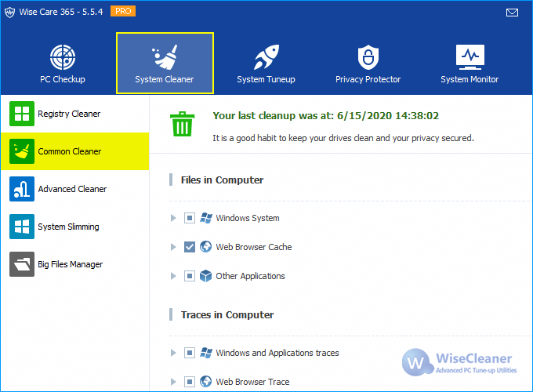Click the Registry Cleaner green grid icon
The image size is (533, 392).
click(22, 114)
